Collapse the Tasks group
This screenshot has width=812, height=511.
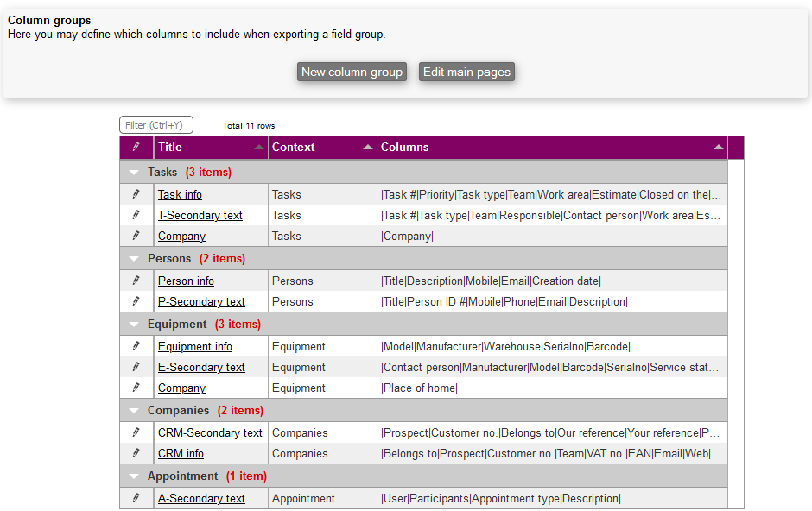point(134,173)
